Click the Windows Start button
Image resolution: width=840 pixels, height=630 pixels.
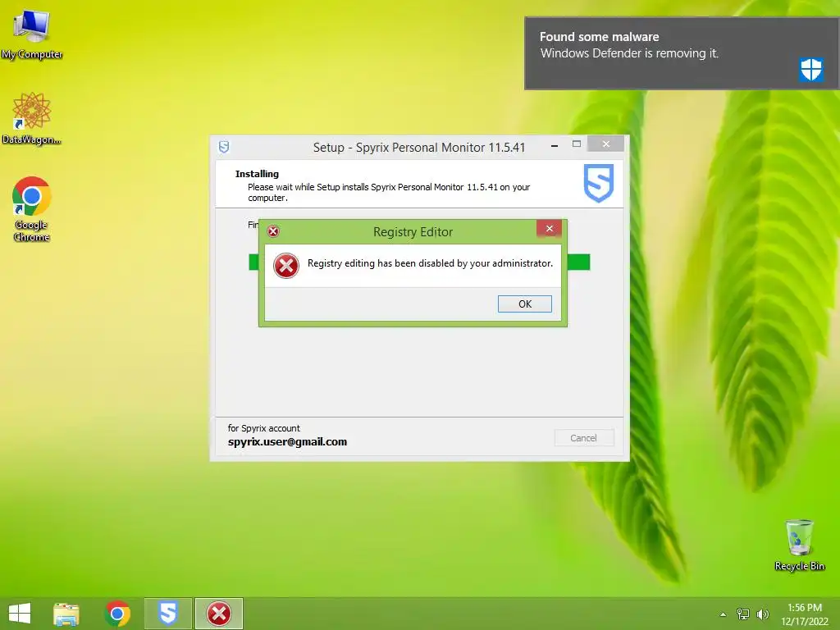point(20,614)
